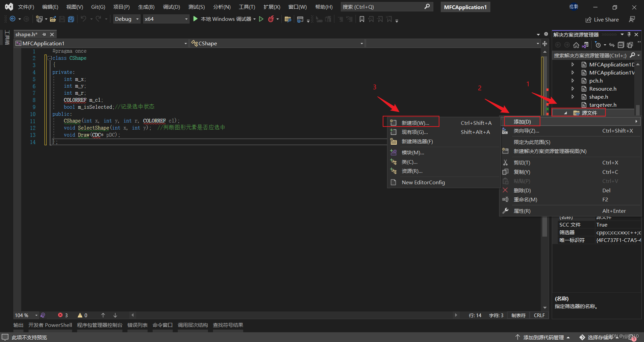Viewport: 644px width, 342px height.
Task: Click 属性(R) in context menu
Action: (x=570, y=211)
